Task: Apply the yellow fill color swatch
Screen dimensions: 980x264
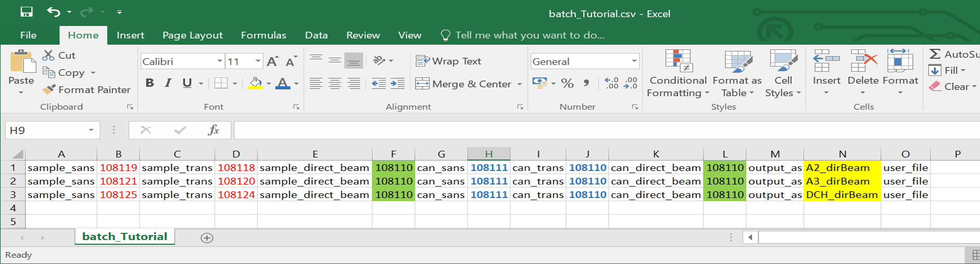Action: click(255, 84)
